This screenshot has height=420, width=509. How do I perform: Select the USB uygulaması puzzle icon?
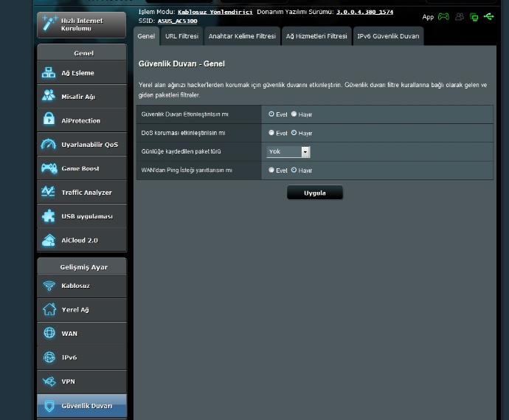[x=49, y=216]
